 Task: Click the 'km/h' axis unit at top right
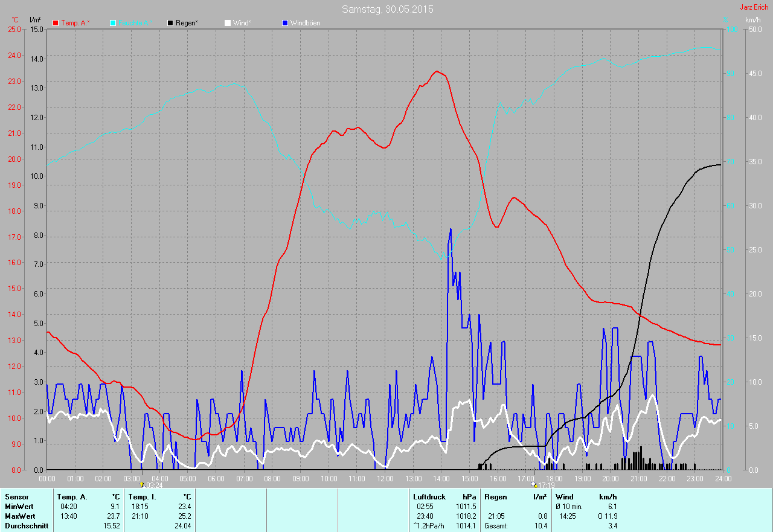click(753, 20)
